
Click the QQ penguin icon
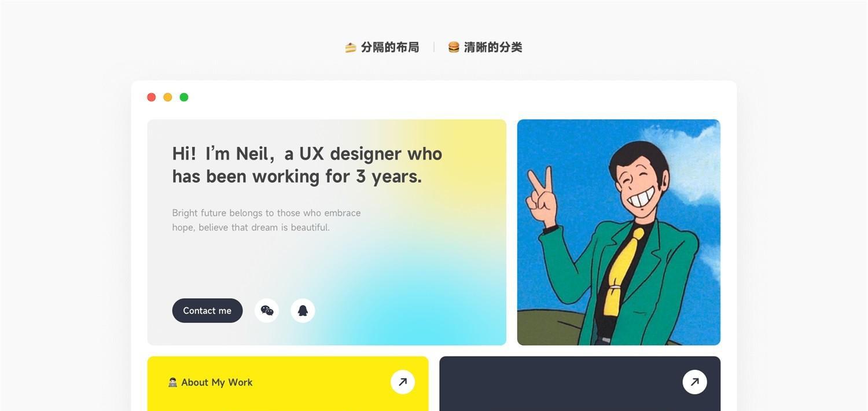point(303,311)
